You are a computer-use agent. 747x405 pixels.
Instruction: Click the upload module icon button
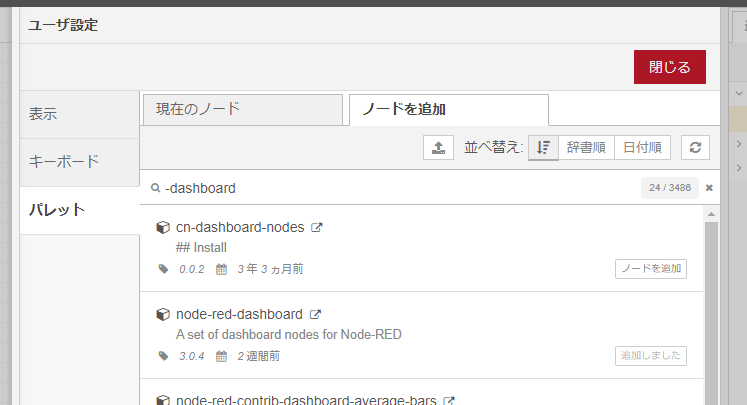437,147
